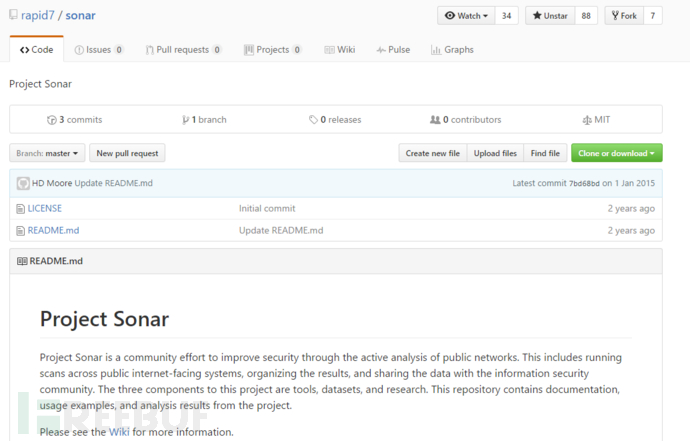Open the Clone or download dropdown
Image resolution: width=690 pixels, height=441 pixels.
[x=617, y=153]
